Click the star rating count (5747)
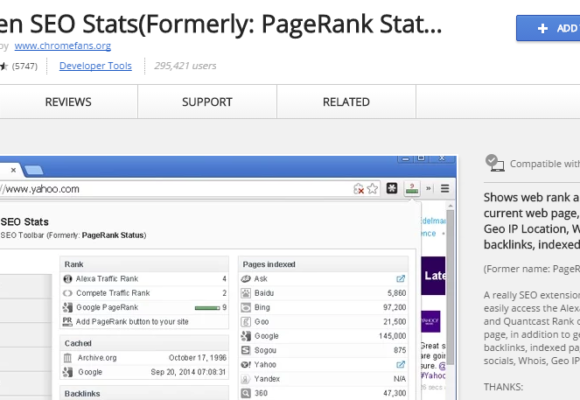This screenshot has width=580, height=400. click(x=24, y=66)
